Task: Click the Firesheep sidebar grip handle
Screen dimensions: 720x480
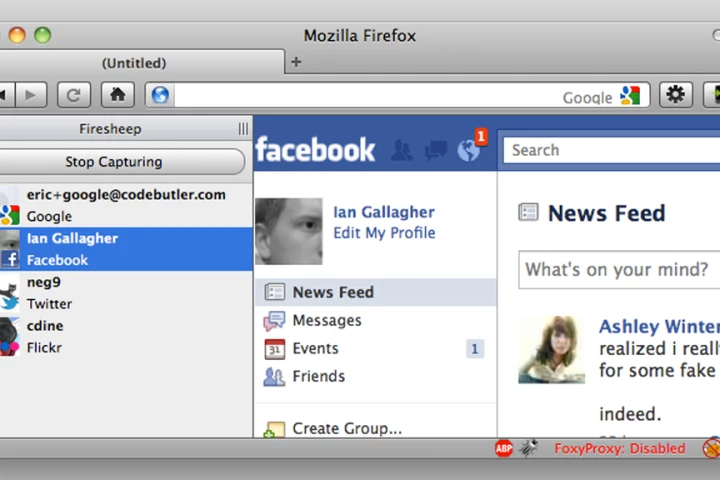Action: [243, 129]
